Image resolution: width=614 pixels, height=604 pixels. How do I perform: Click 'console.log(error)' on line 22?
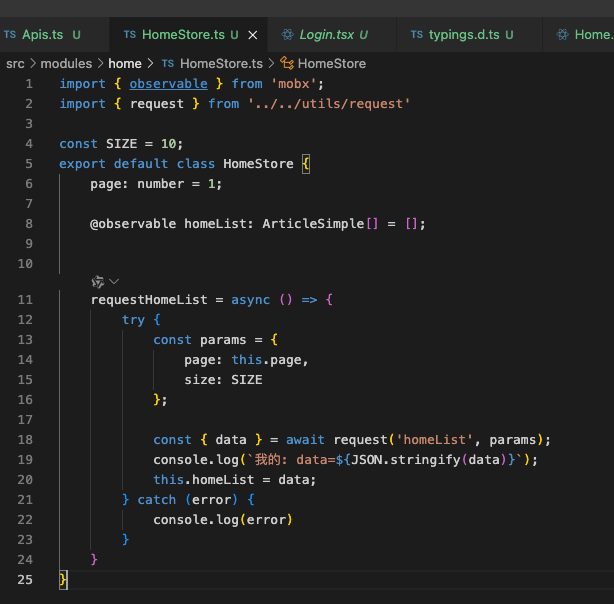coord(223,520)
